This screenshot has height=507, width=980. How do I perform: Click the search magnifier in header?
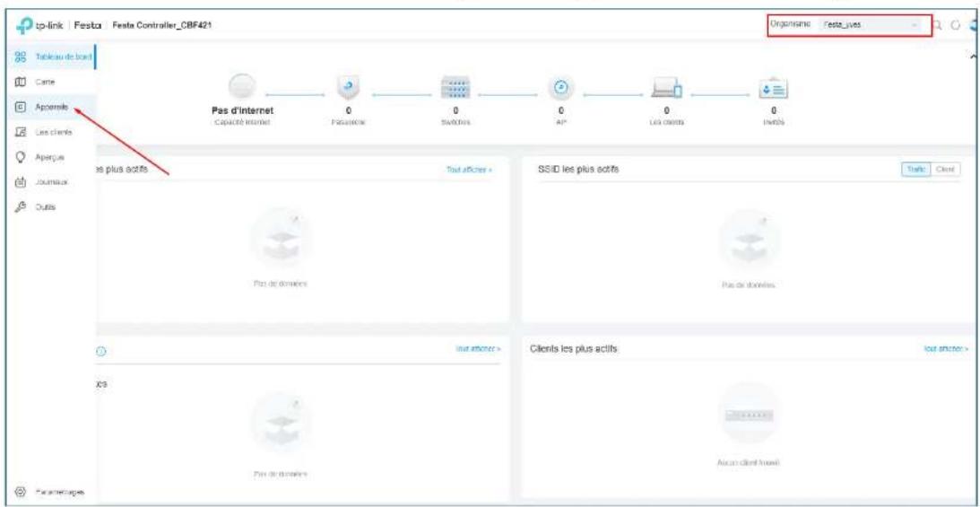pos(938,25)
